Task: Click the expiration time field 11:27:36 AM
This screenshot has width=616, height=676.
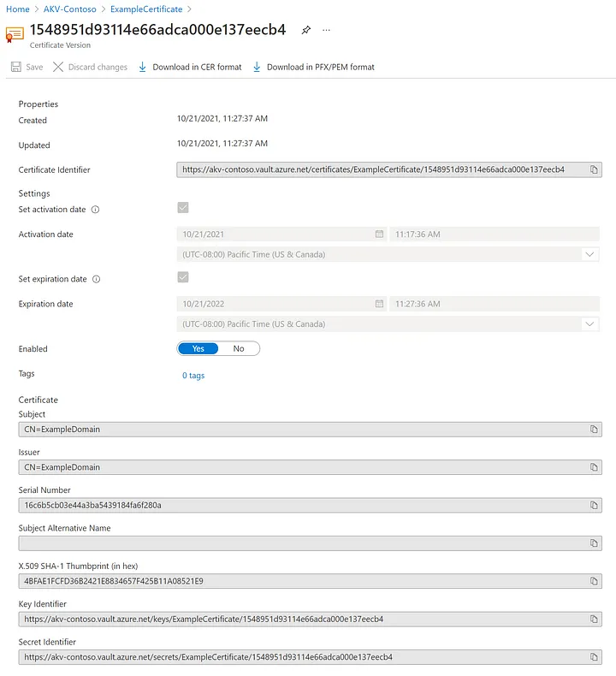Action: [495, 304]
